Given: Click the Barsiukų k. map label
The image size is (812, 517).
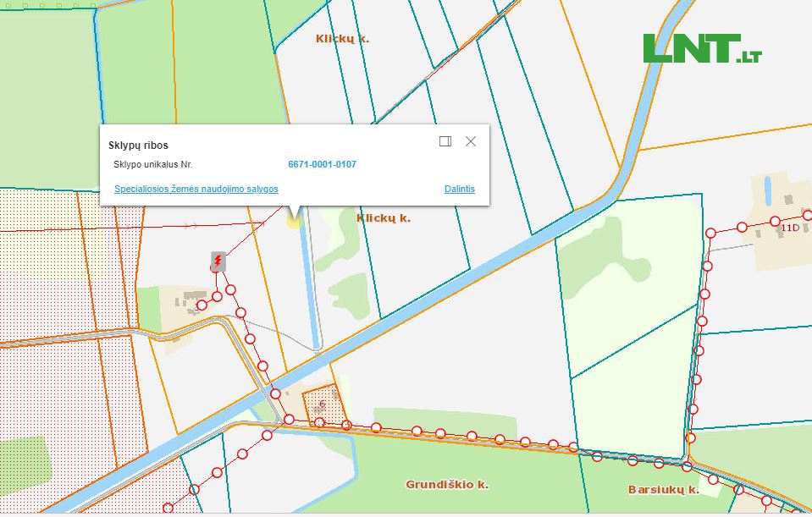Looking at the screenshot, I should [663, 490].
